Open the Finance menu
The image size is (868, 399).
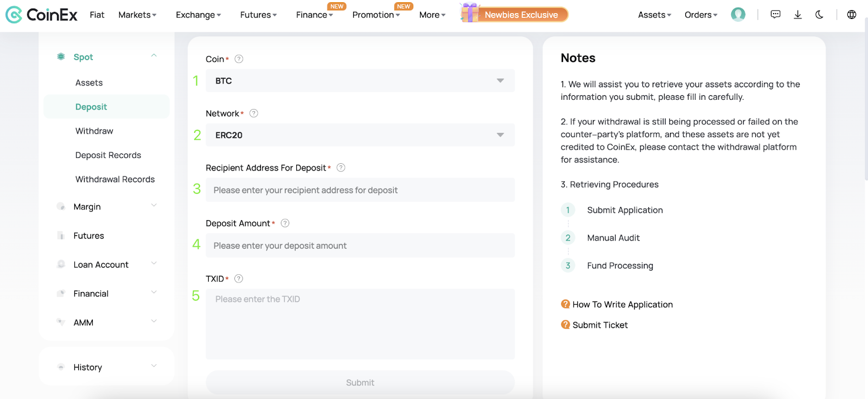(314, 15)
